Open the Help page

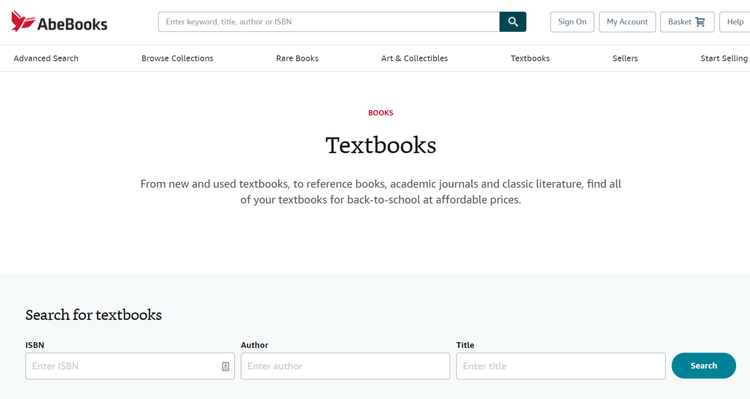tap(735, 22)
